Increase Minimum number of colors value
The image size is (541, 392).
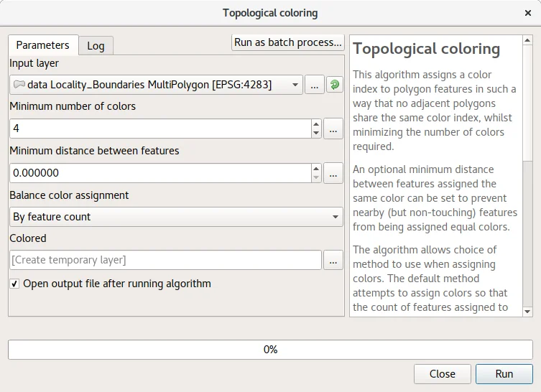pos(316,124)
